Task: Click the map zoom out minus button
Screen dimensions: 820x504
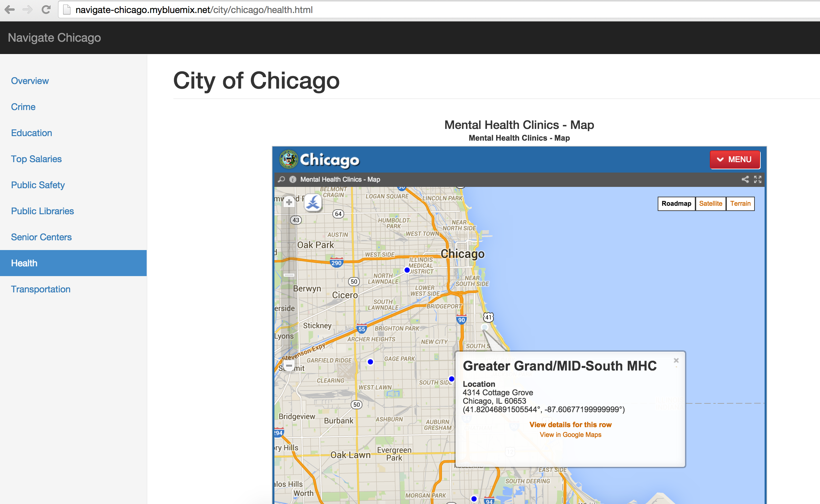Action: tap(289, 365)
